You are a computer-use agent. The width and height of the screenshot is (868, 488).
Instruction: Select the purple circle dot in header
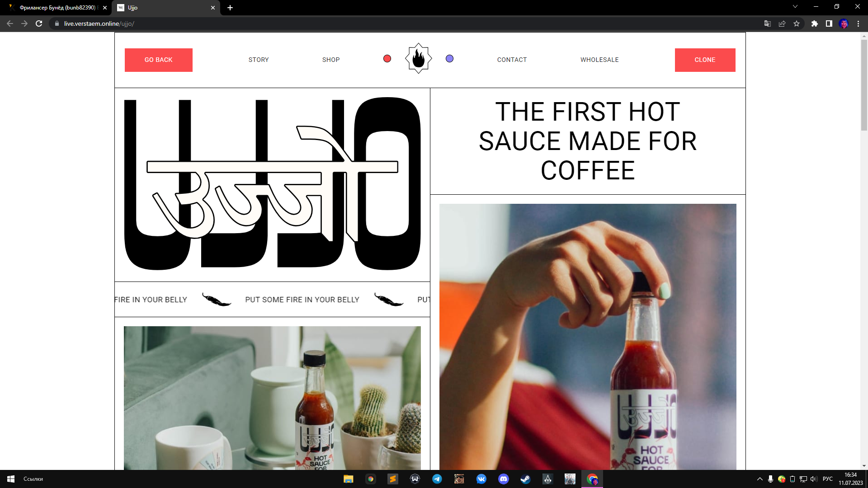coord(449,59)
